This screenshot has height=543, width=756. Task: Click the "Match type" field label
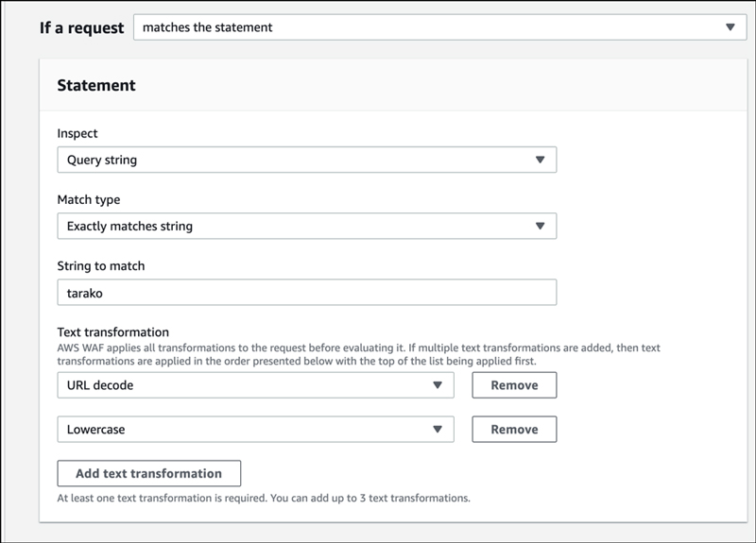click(x=89, y=199)
